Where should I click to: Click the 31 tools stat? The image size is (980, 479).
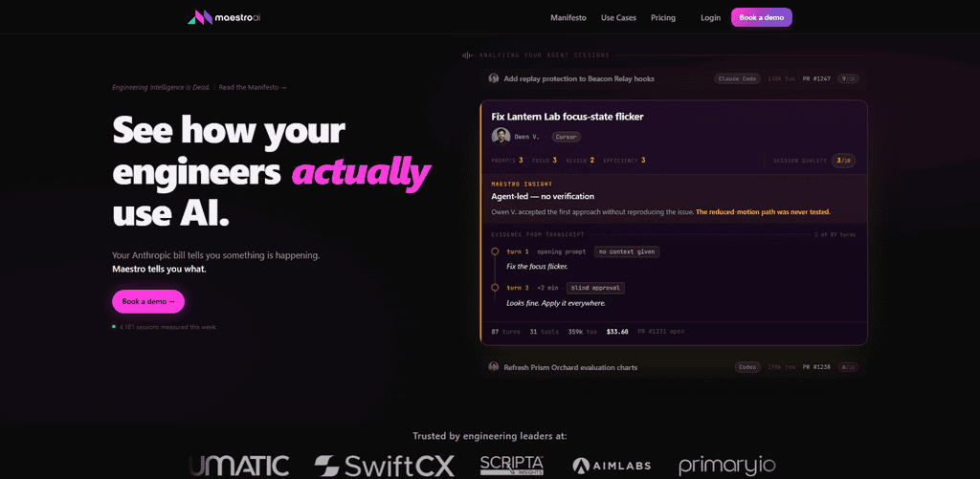coord(545,332)
